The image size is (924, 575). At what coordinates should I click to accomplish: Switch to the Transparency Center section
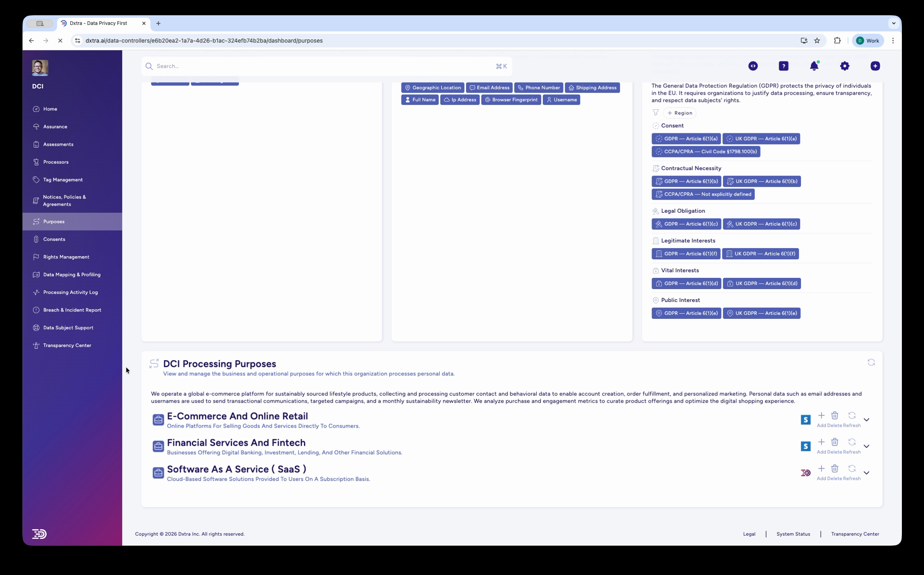click(x=67, y=345)
